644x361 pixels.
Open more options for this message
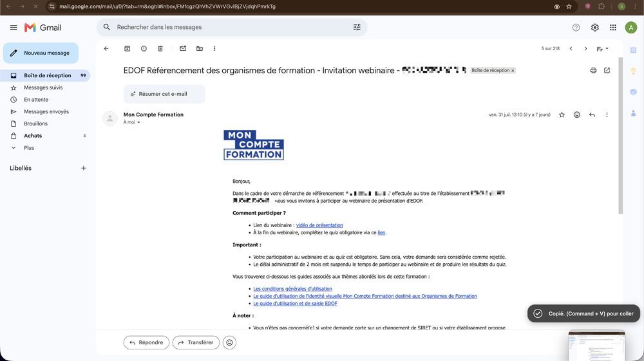[607, 115]
